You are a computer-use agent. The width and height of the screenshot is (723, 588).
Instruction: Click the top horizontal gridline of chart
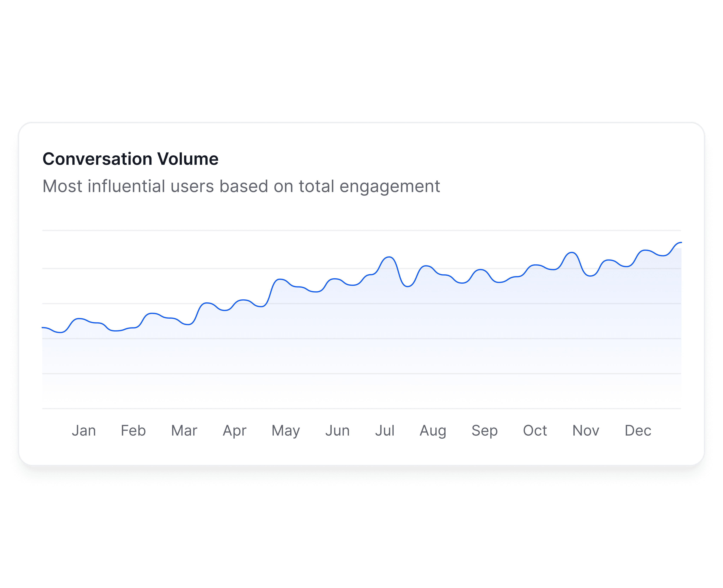pos(361,230)
